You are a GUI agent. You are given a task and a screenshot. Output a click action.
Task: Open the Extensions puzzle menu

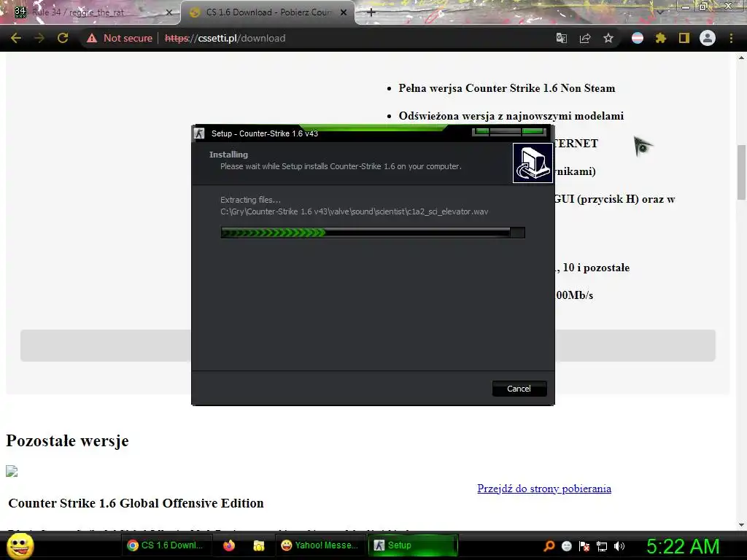661,38
